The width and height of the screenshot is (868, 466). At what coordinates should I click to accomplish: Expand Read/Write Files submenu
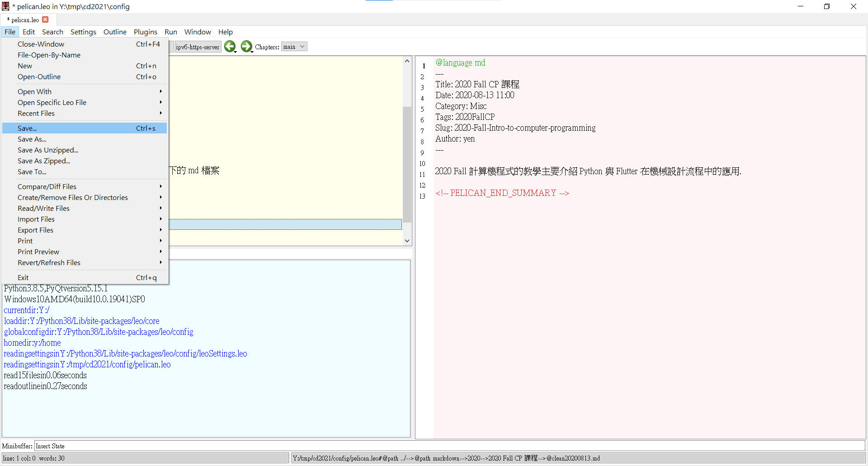tap(85, 208)
